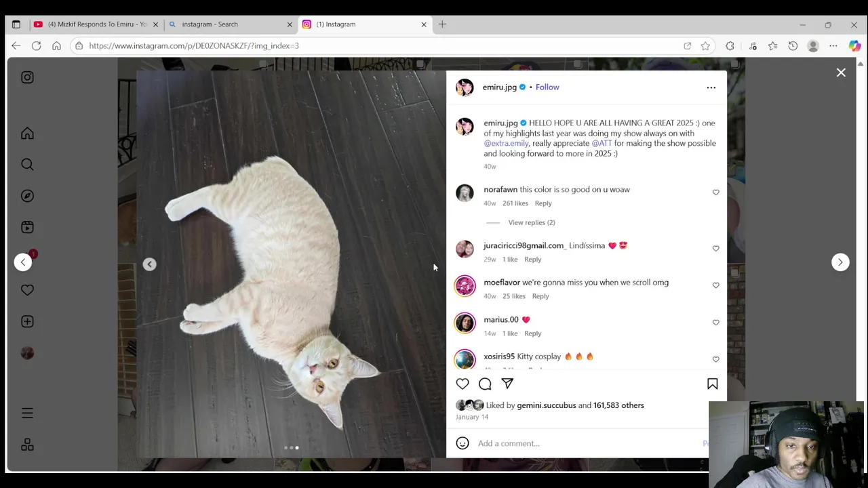Reply to marius.00 comment
868x488 pixels.
[532, 333]
